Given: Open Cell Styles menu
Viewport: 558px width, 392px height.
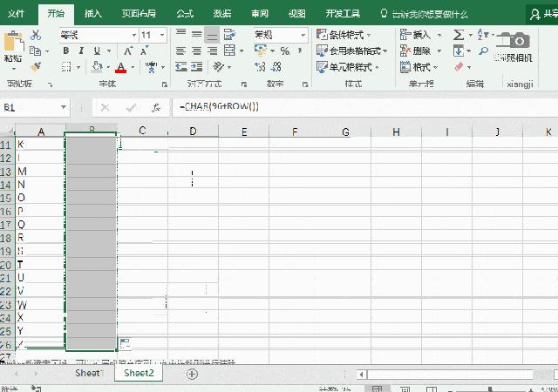Looking at the screenshot, I should (348, 67).
